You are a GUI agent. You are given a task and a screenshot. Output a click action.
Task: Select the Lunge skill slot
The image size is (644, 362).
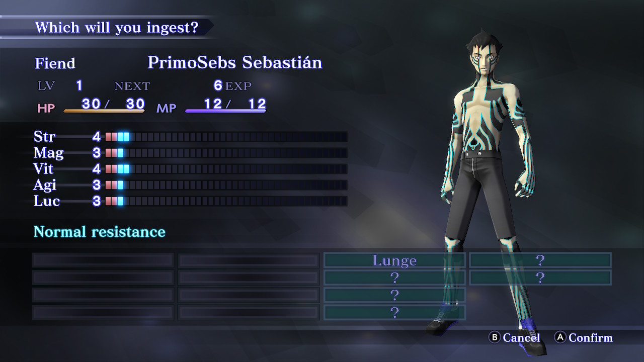tap(394, 260)
